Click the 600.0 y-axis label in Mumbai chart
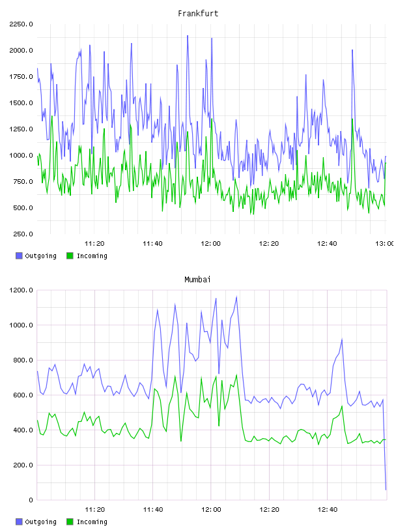Image resolution: width=396 pixels, height=532 pixels. pos(23,395)
